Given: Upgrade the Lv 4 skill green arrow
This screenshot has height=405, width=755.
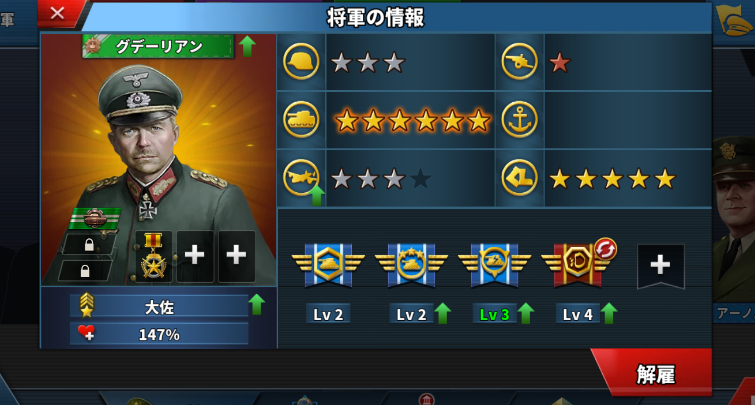Looking at the screenshot, I should pos(609,314).
